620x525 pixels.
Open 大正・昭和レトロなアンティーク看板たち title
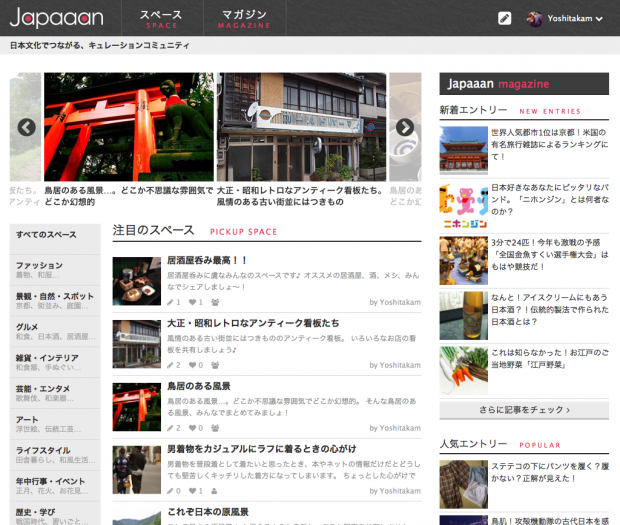pyautogui.click(x=253, y=323)
